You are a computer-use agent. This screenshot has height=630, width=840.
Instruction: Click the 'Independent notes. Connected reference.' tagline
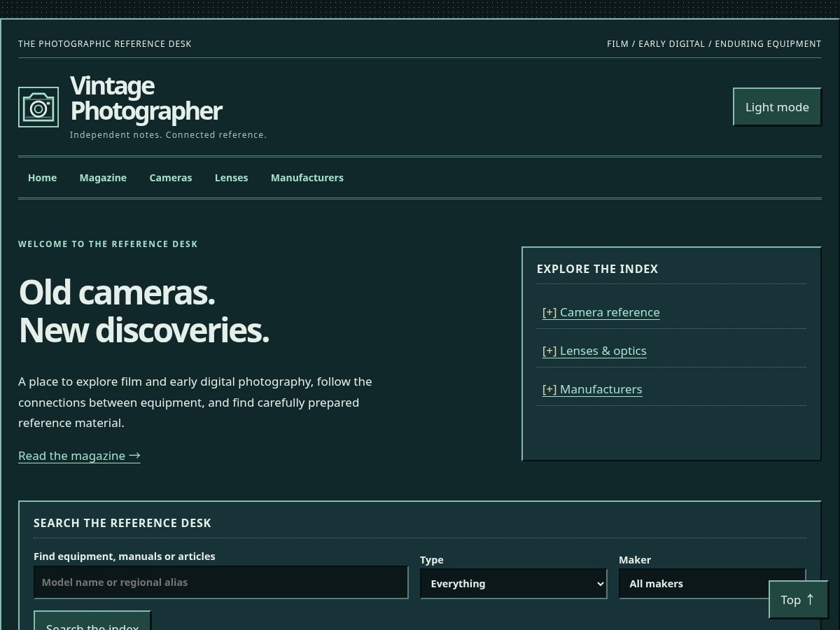168,135
